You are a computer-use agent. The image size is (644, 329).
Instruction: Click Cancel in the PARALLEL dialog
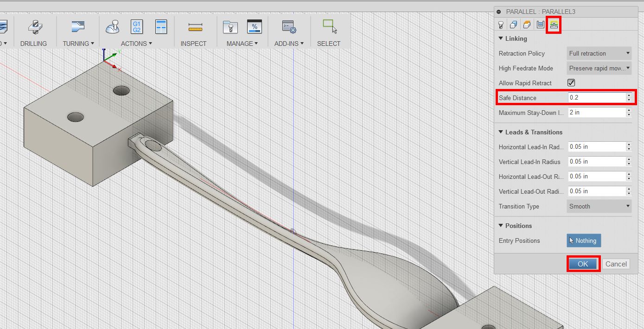pyautogui.click(x=616, y=264)
